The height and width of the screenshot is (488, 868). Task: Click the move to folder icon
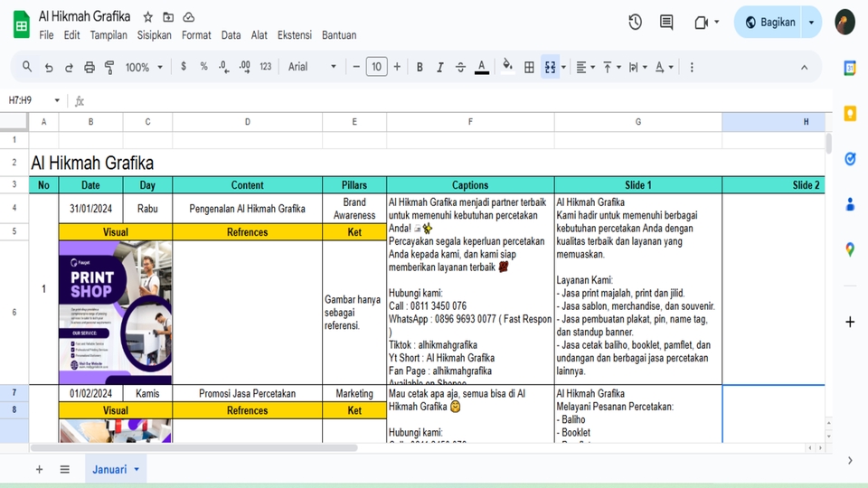pos(168,17)
